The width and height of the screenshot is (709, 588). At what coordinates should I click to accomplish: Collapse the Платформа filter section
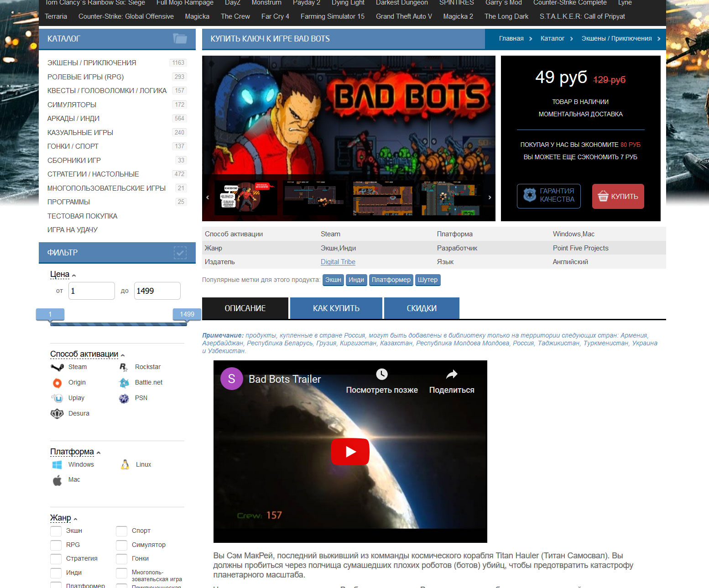click(75, 452)
